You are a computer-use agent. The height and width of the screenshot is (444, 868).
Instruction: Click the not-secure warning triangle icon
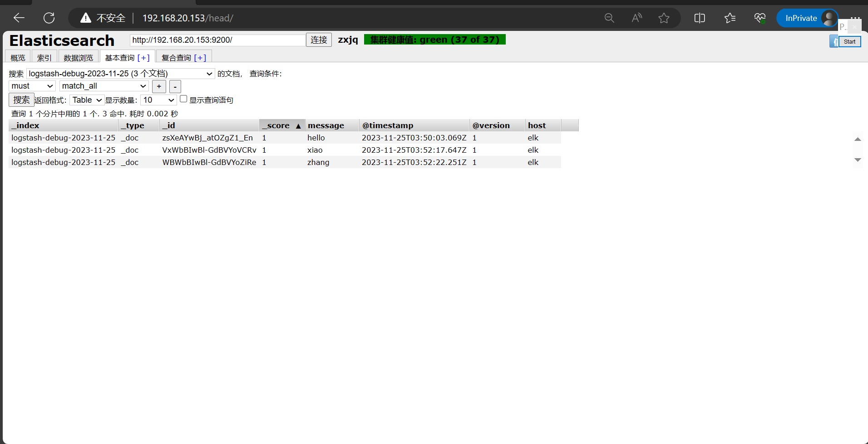[86, 18]
